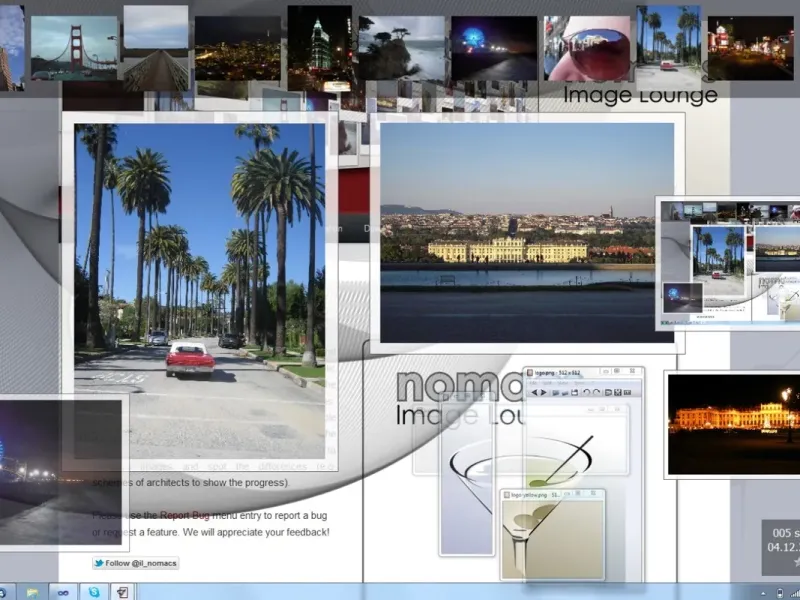Select the illuminated green tower thumbnail
Viewport: 800px width, 600px height.
tap(320, 48)
